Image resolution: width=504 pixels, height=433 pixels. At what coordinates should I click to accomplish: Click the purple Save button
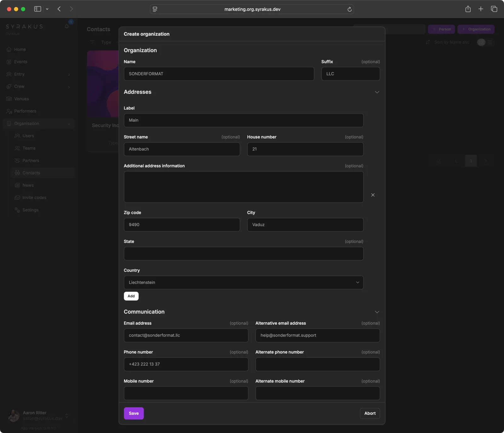point(134,413)
